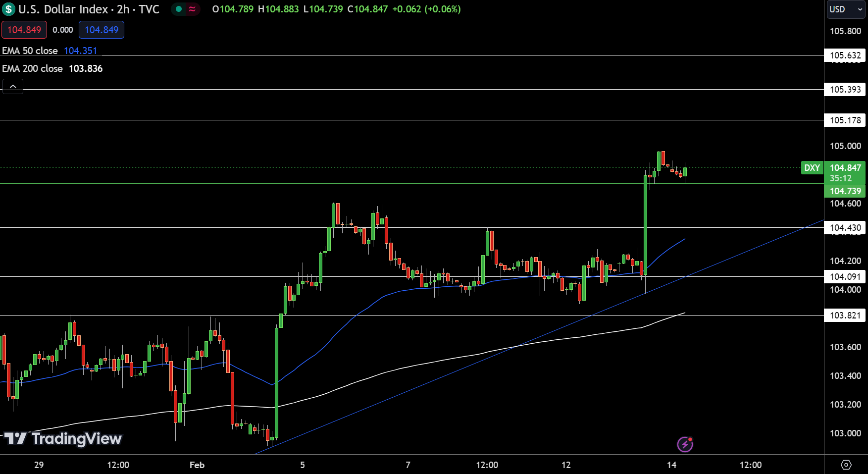The image size is (868, 474).
Task: Click the 104.200 price axis label
Action: click(x=845, y=261)
